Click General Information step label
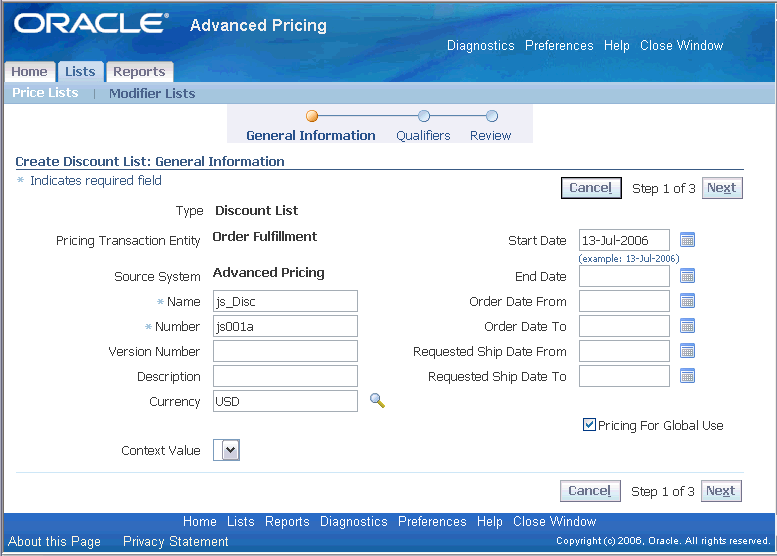This screenshot has width=777, height=556. click(311, 136)
